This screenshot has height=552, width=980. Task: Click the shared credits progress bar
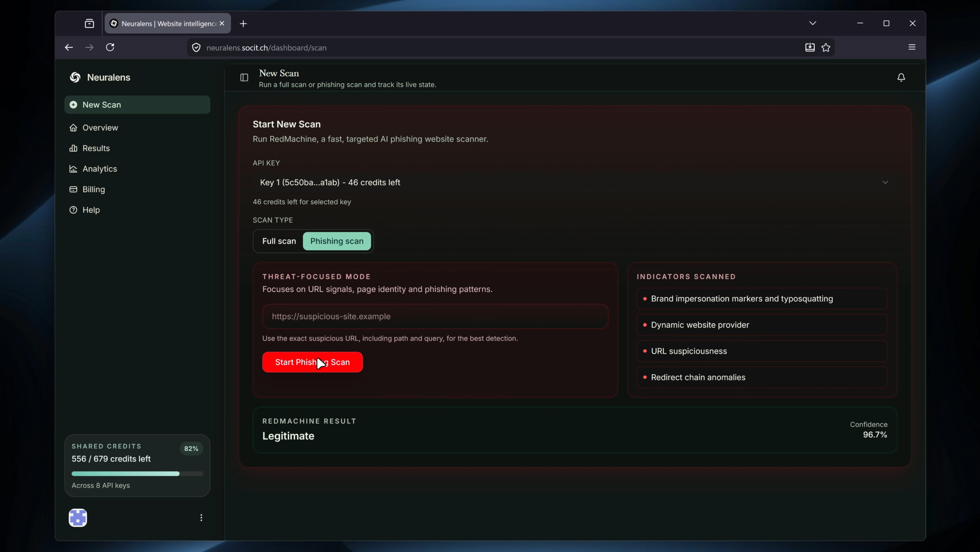coord(137,474)
